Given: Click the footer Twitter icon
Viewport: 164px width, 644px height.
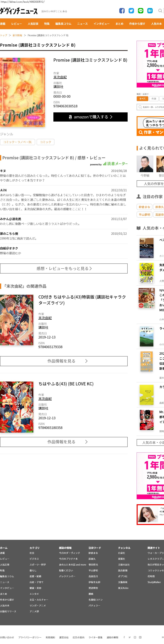Looking at the screenshot, I should (130, 637).
